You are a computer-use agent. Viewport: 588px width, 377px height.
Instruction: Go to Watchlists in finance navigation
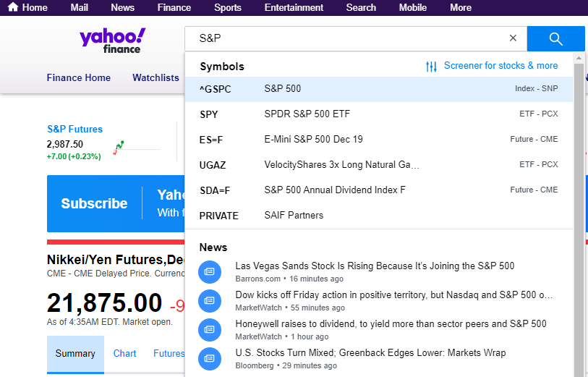(x=155, y=78)
